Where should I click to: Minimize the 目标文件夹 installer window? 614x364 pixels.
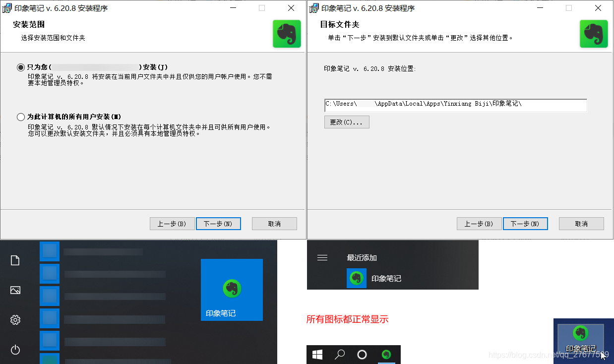[541, 8]
